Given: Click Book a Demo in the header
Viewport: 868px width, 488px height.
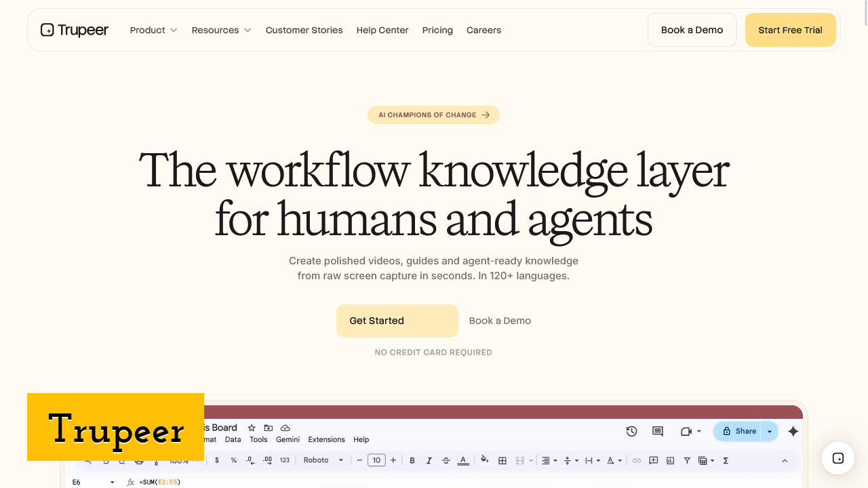Looking at the screenshot, I should click(692, 30).
